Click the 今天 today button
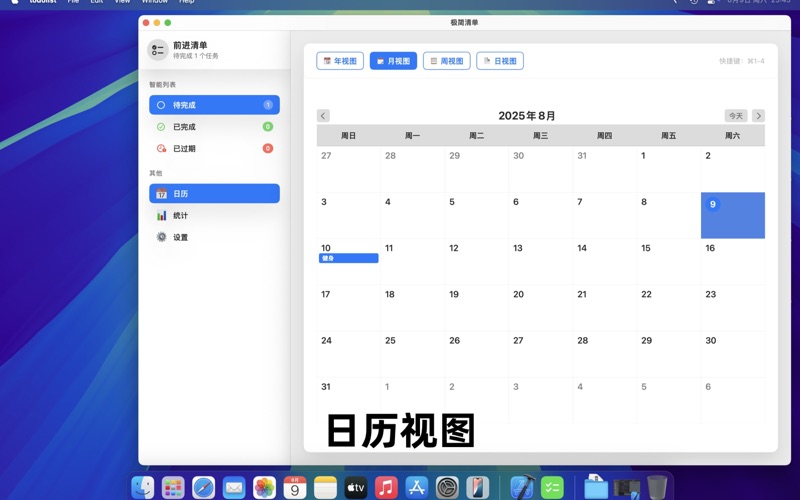800x500 pixels. click(736, 116)
